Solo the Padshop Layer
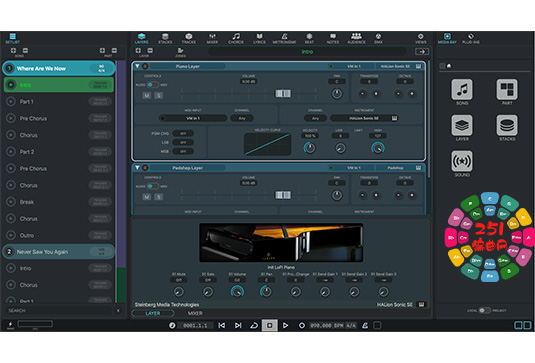This screenshot has width=535, height=363. tap(159, 197)
